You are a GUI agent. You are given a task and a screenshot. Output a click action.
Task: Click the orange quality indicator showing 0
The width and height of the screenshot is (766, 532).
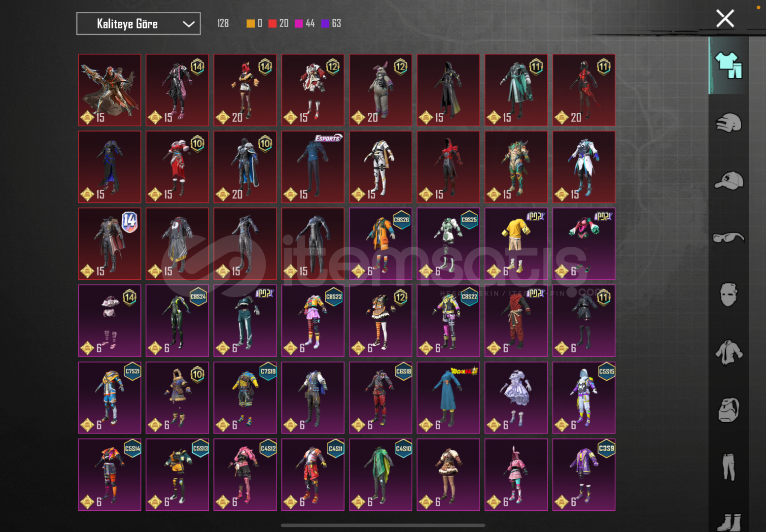coord(254,23)
